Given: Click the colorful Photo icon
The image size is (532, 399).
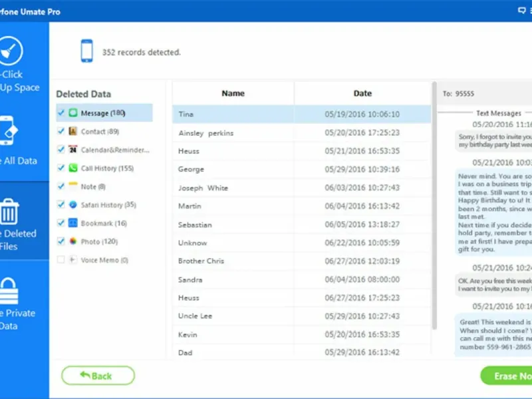Looking at the screenshot, I should tap(73, 241).
